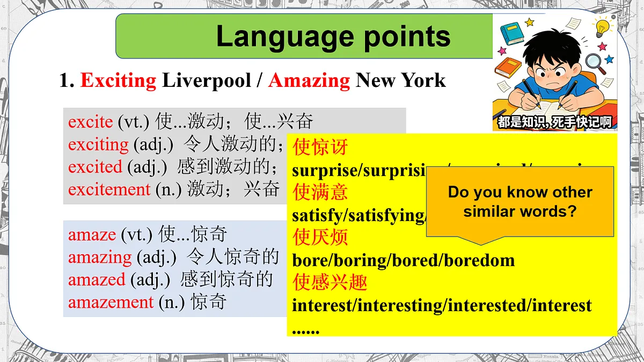This screenshot has width=644, height=362.
Task: Click the line "amazing (adj.) 令人惊奇的"
Action: 173,257
